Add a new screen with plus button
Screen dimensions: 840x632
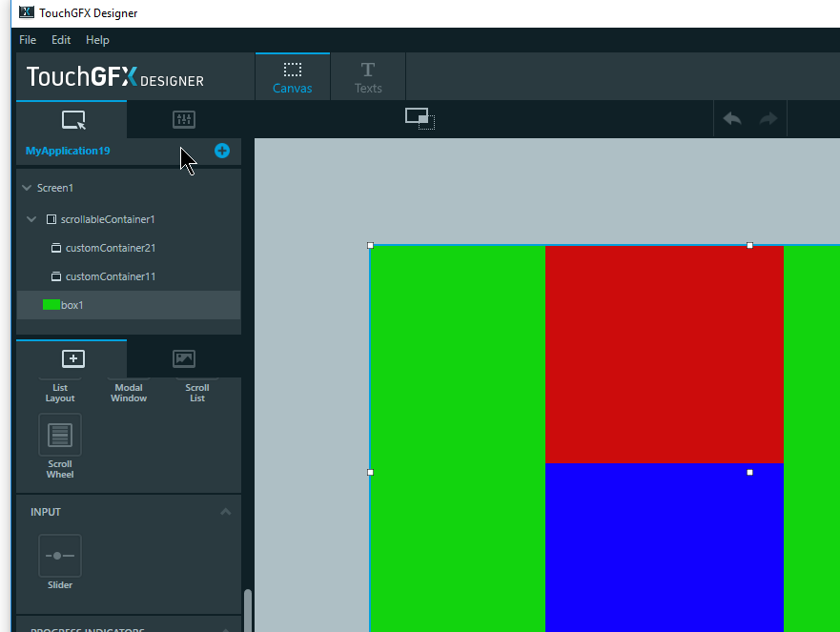222,151
